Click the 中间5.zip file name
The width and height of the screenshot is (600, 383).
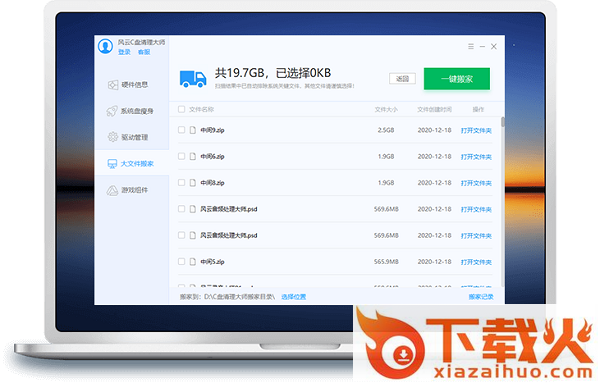(x=212, y=262)
